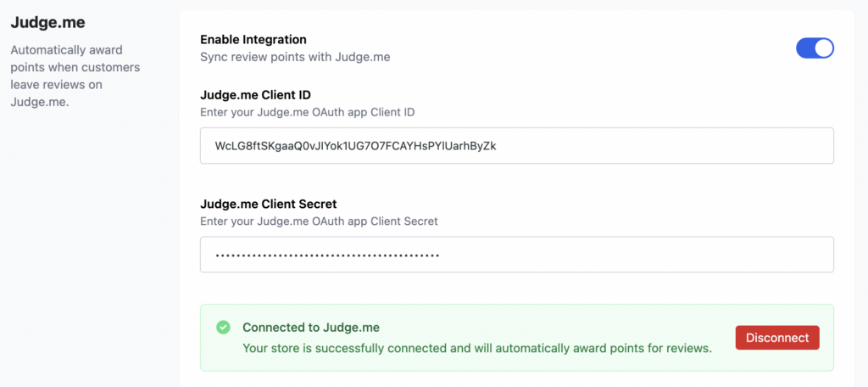Click 'Sync review points with Judge.me' subtitle
Image resolution: width=868 pixels, height=387 pixels.
pos(294,57)
